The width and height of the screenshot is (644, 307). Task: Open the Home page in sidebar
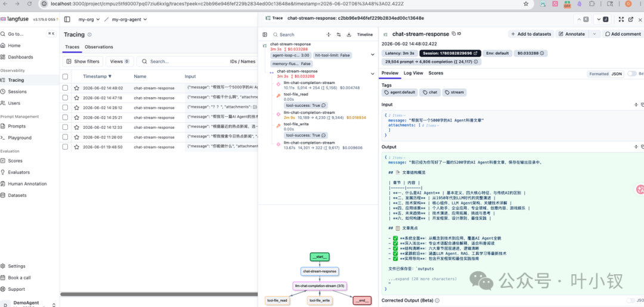pos(14,45)
